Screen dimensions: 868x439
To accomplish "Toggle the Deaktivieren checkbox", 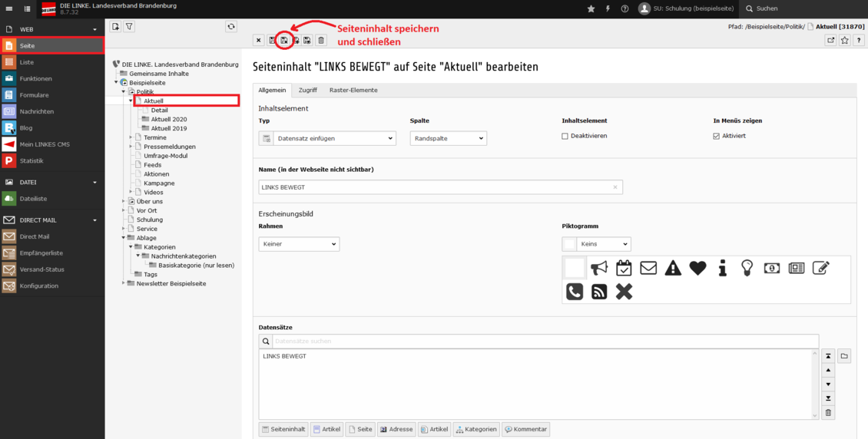I will pos(565,136).
